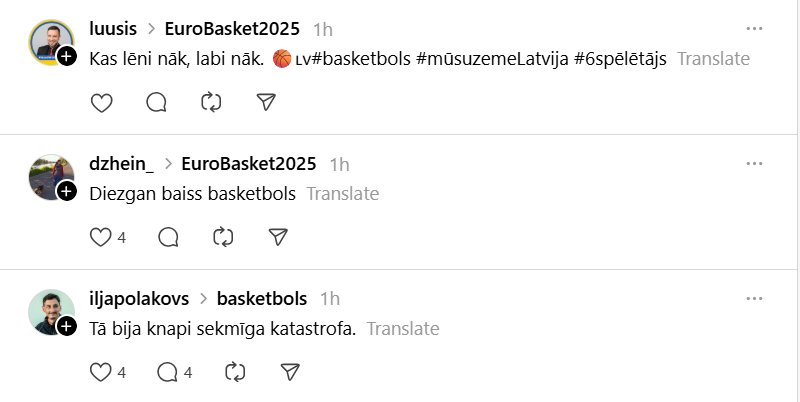
Task: Share the iljapolakovs post
Action: coord(290,372)
